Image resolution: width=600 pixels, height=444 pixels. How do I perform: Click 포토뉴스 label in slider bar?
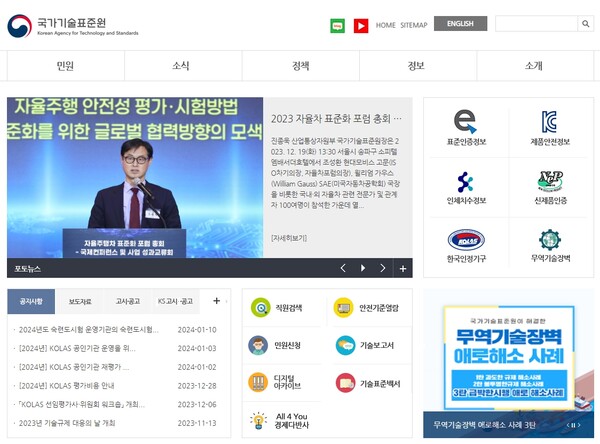[x=27, y=269]
